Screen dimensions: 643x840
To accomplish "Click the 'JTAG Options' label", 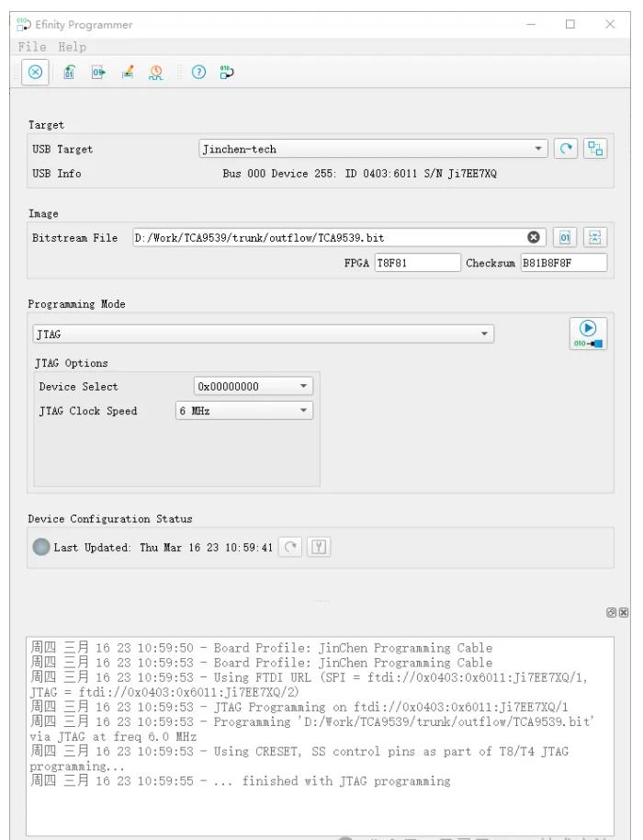I will coord(72,363).
